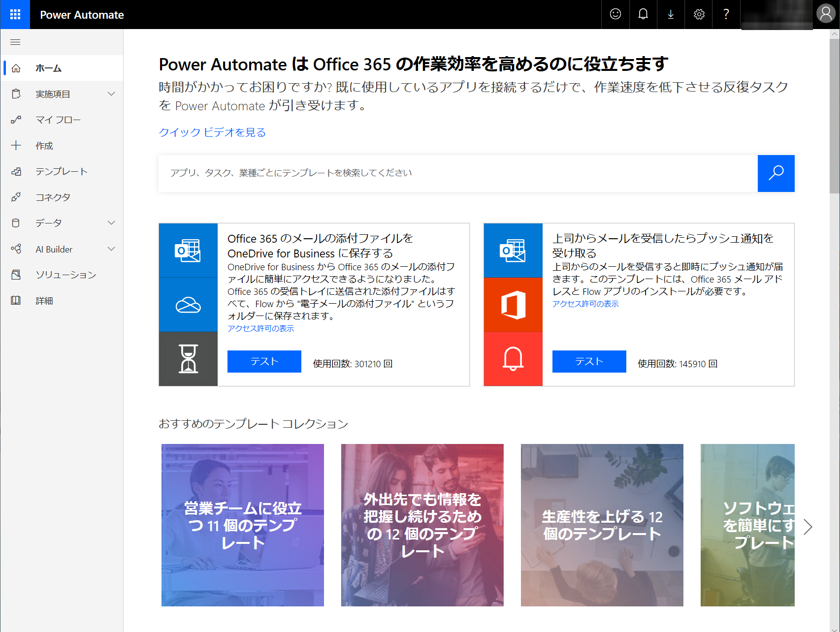This screenshot has width=840, height=632.
Task: Click the おすすめのテンプレート コレクション heading
Action: click(253, 424)
